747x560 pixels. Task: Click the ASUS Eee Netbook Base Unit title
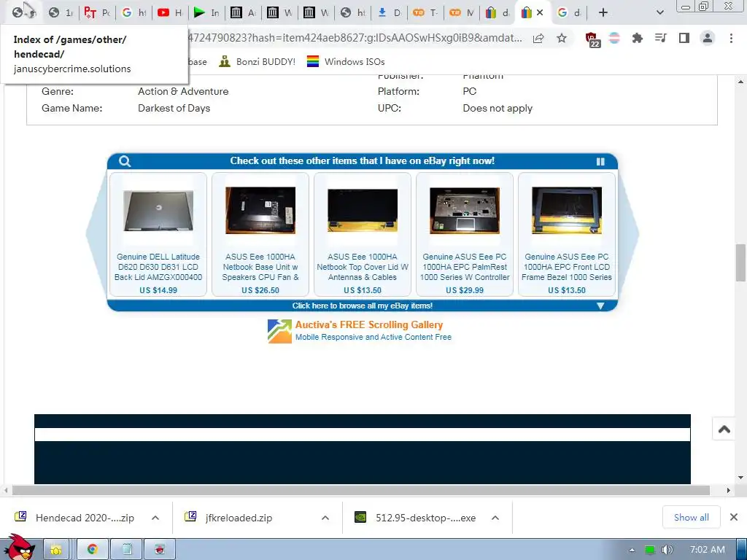pyautogui.click(x=260, y=267)
